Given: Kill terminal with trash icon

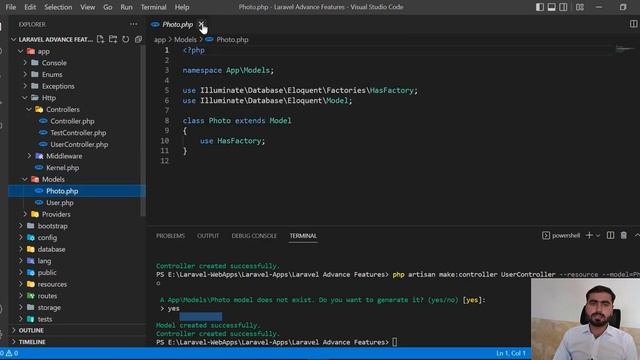Looking at the screenshot, I should (x=624, y=236).
